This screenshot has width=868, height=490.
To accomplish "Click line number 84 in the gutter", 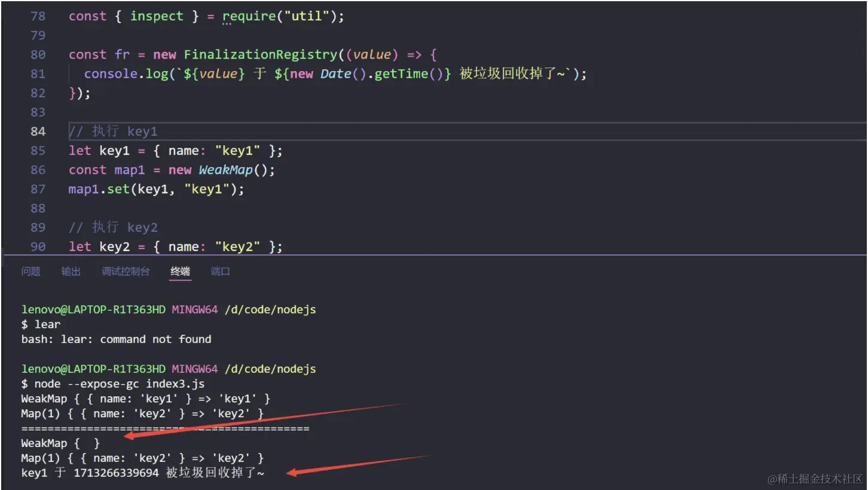I will (x=38, y=131).
